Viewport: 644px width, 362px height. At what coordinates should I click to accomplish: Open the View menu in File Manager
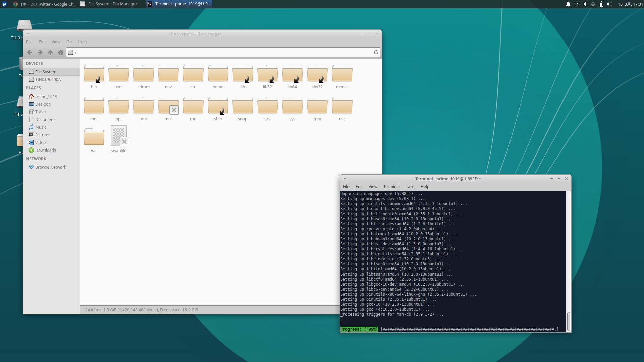click(x=56, y=42)
